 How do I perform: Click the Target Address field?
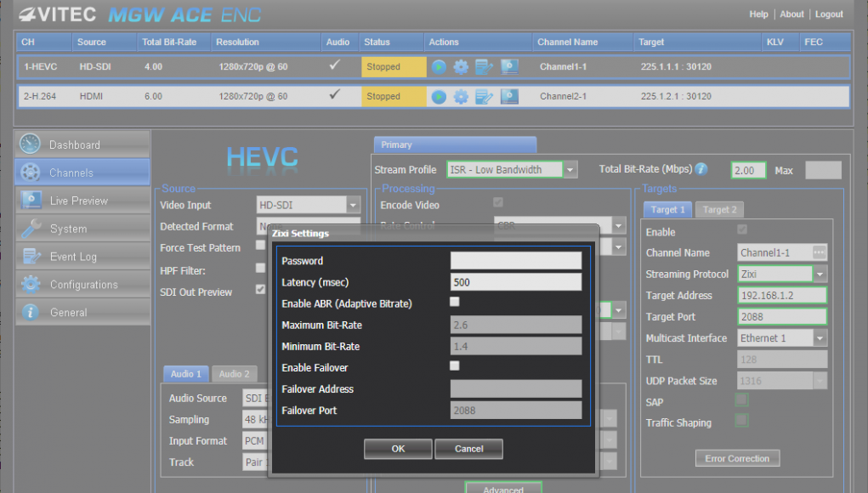tap(782, 296)
